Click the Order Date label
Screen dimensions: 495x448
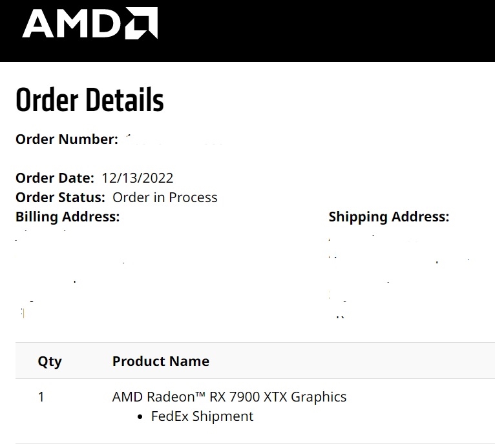click(55, 178)
